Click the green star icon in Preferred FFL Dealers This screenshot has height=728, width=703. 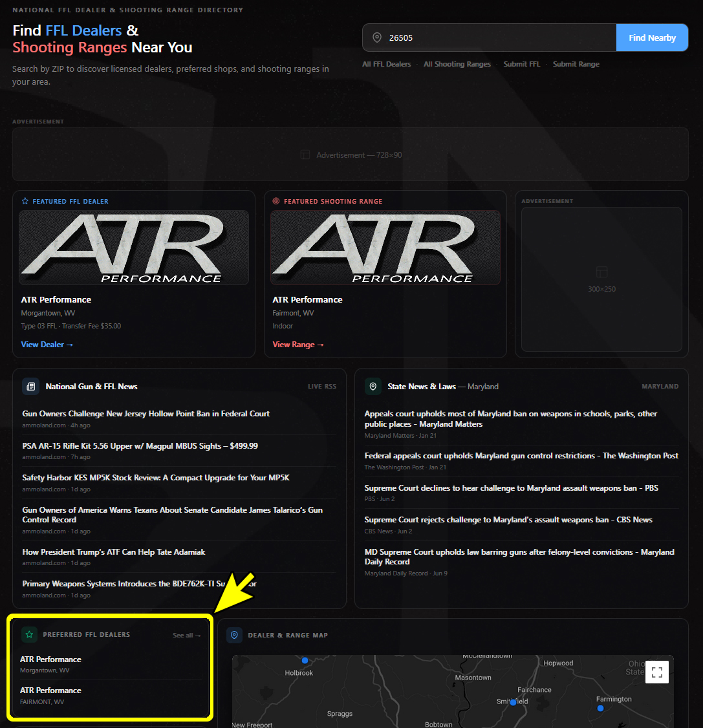click(x=29, y=635)
